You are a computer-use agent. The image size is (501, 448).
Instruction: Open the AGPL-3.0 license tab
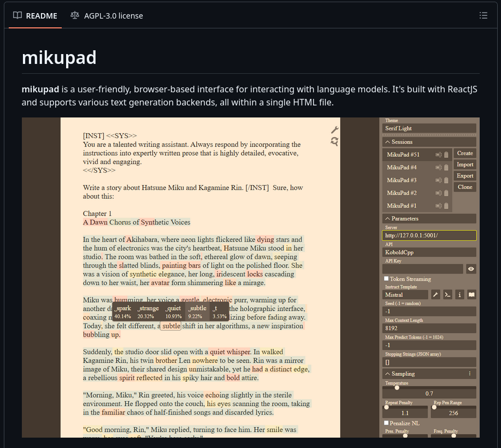coord(107,16)
